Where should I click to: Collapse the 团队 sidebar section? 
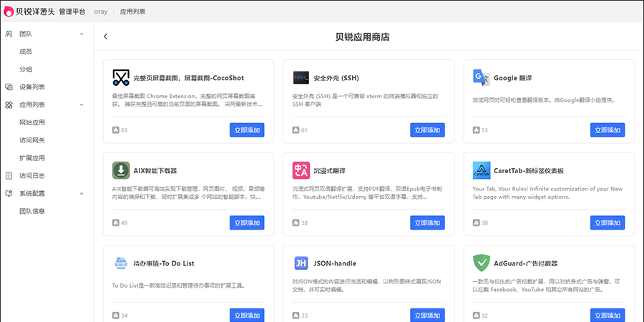pos(82,34)
